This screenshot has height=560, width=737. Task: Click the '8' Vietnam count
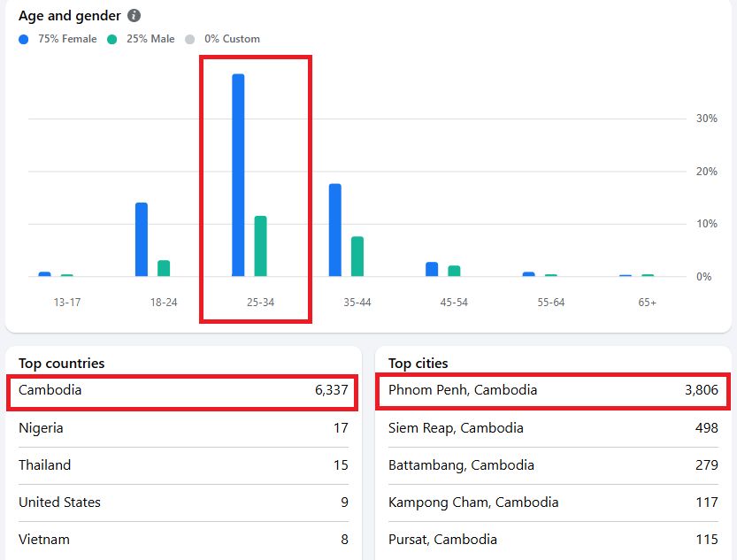(344, 540)
